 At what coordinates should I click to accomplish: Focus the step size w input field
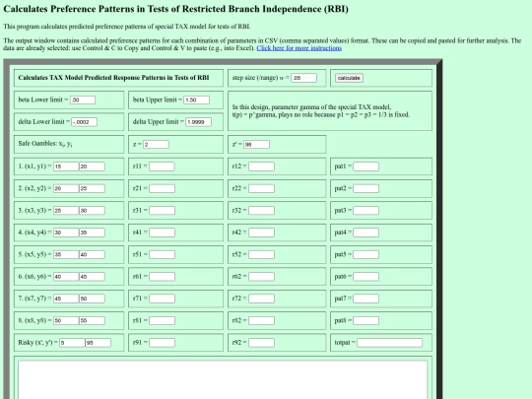303,78
